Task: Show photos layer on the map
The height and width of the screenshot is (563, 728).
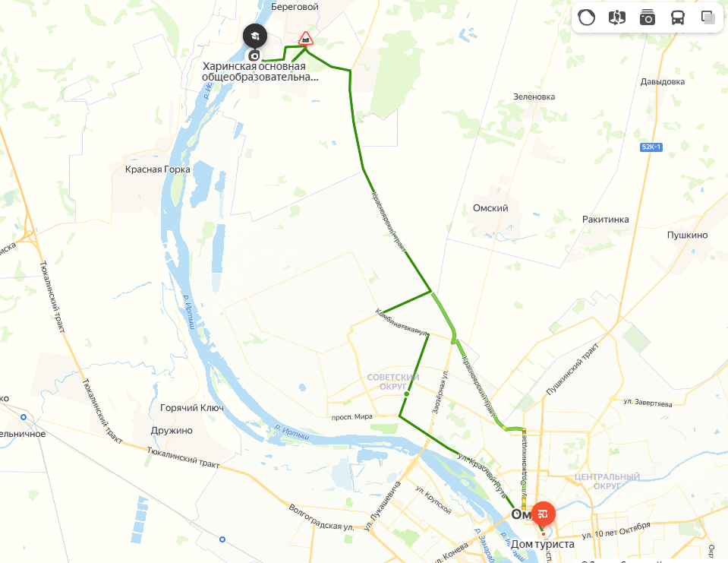Action: click(x=648, y=17)
